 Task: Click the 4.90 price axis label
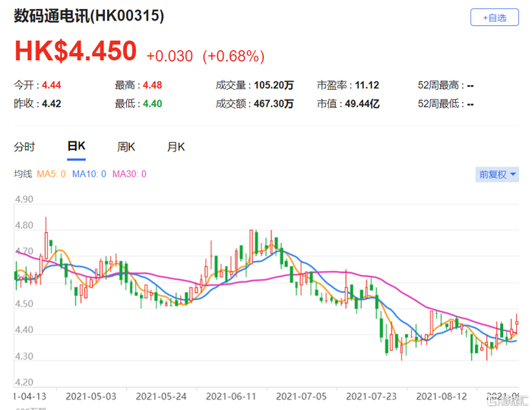click(x=24, y=199)
